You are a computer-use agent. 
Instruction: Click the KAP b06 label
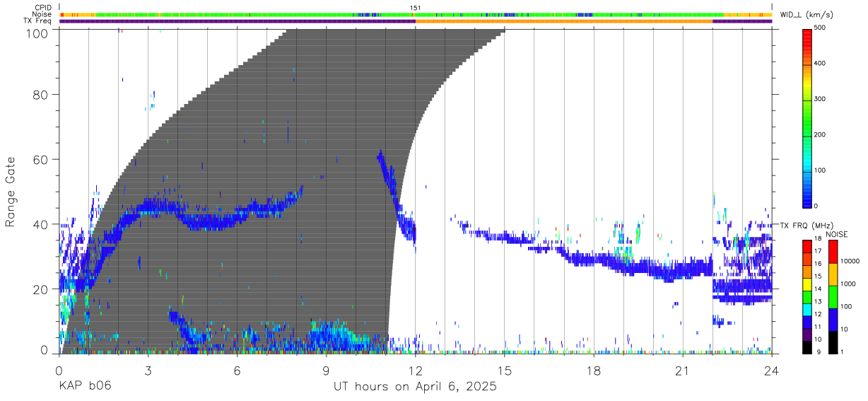(x=86, y=386)
